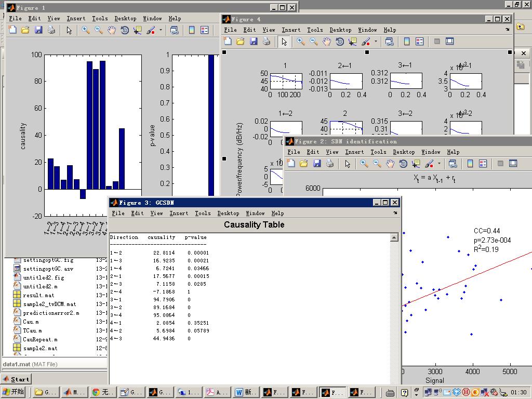The height and width of the screenshot is (399, 532).
Task: Open Brush dropdown arrow in Figure 2 toolbar
Action: pyautogui.click(x=439, y=164)
